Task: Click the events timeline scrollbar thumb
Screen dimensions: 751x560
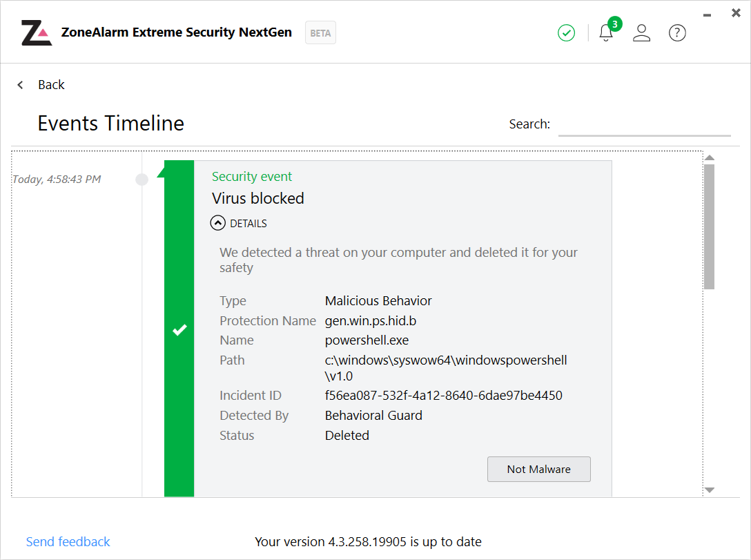Action: [x=709, y=226]
